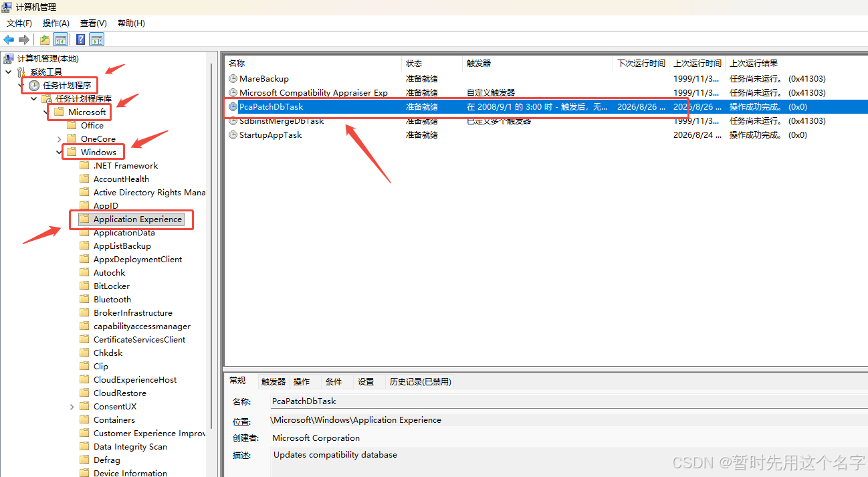868x477 pixels.
Task: Click the 任务计划程序 clock icon
Action: [34, 86]
